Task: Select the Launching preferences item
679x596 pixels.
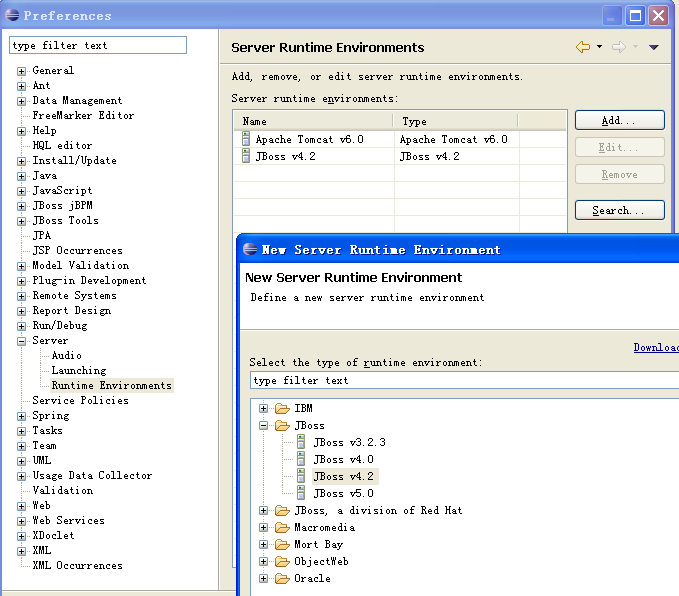Action: point(79,370)
